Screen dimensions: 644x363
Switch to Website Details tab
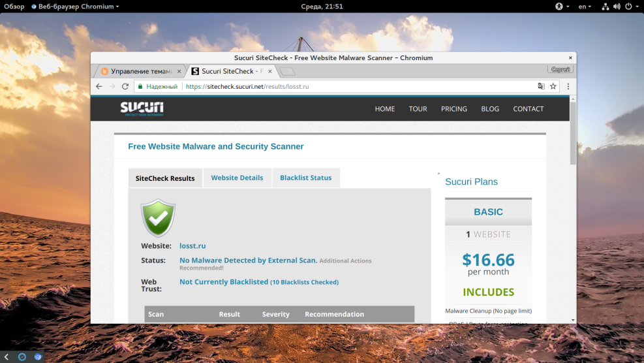coord(237,178)
